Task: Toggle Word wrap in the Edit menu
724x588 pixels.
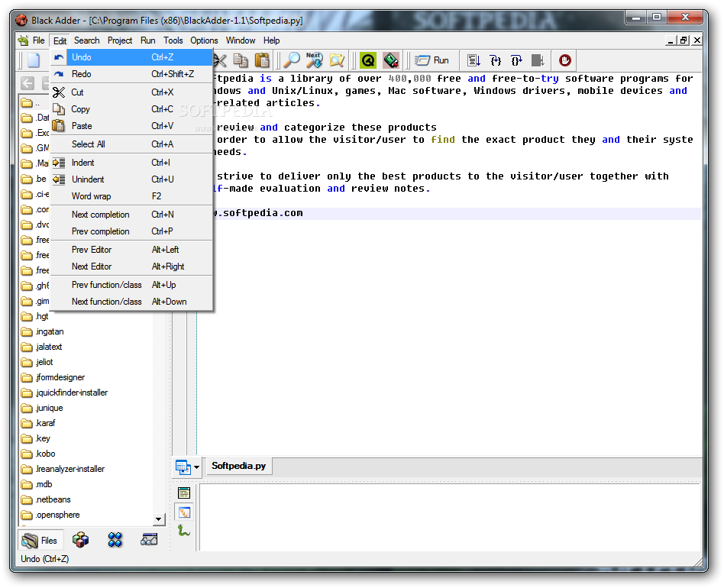Action: (x=131, y=196)
